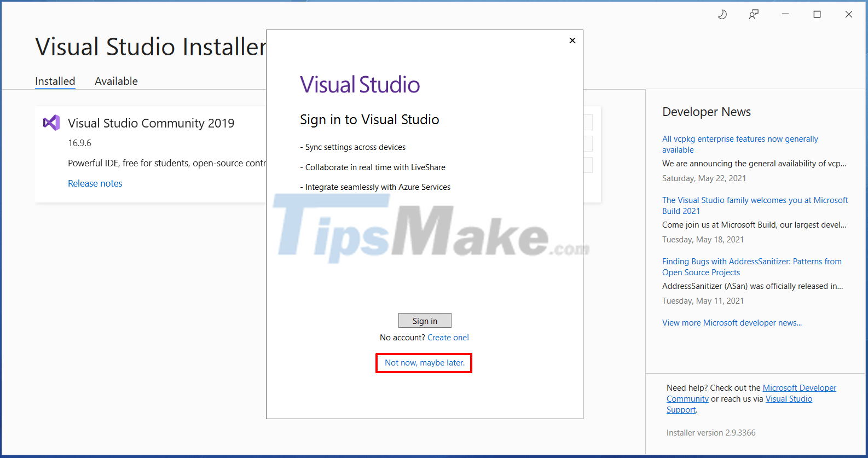The height and width of the screenshot is (458, 868).
Task: Click the date Tuesday, May 18, 2021
Action: coord(703,240)
